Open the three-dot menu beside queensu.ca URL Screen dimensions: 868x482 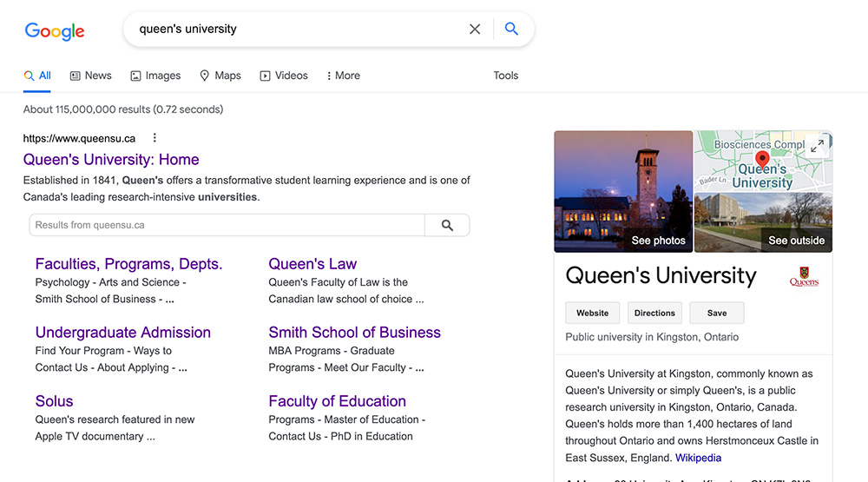(x=155, y=138)
